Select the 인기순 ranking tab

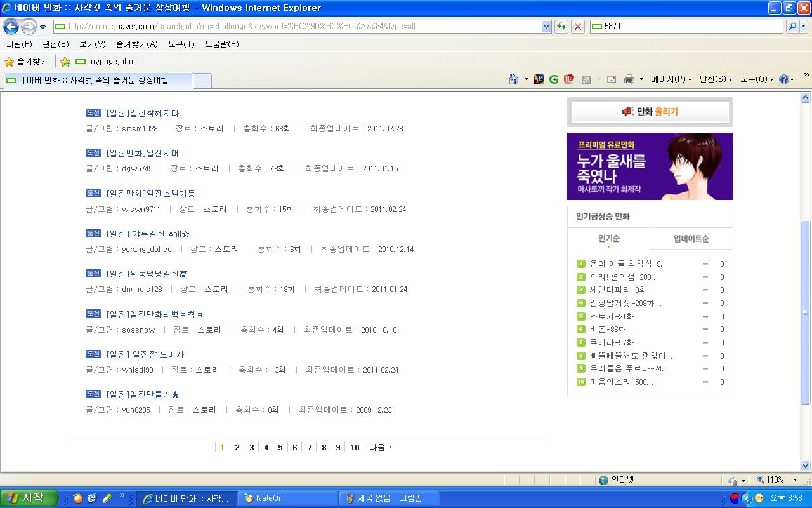(608, 239)
